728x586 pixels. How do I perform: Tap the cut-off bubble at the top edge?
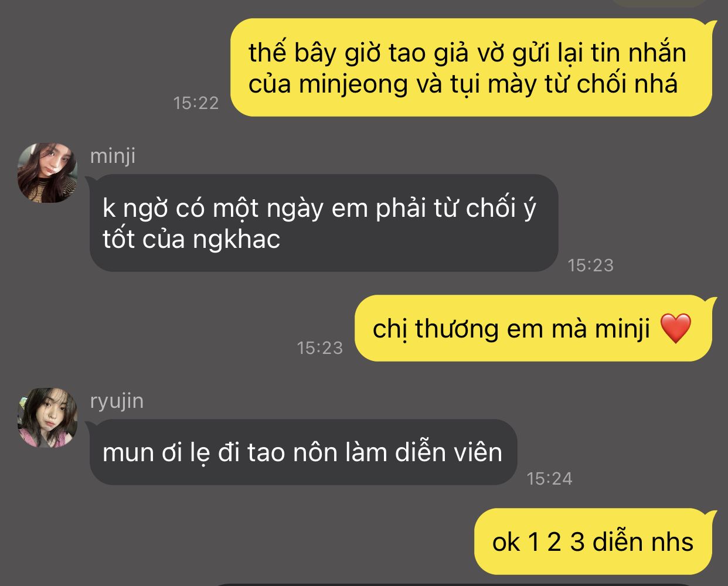pos(659,2)
